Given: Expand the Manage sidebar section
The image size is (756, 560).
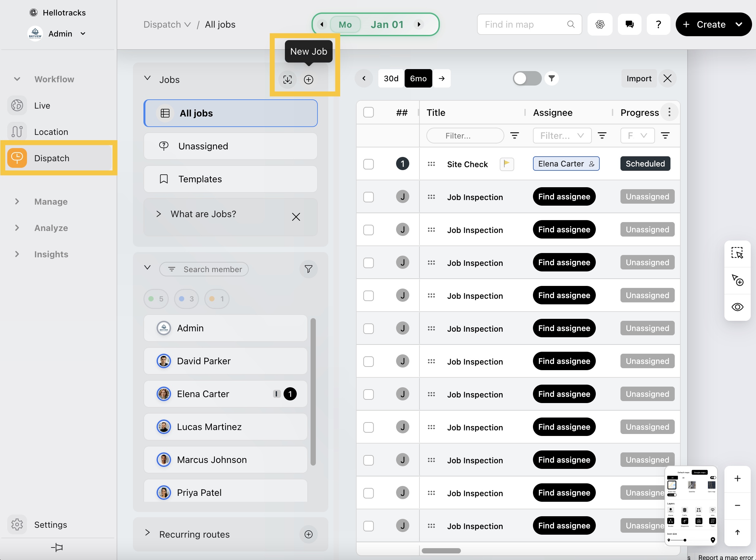Looking at the screenshot, I should (51, 202).
